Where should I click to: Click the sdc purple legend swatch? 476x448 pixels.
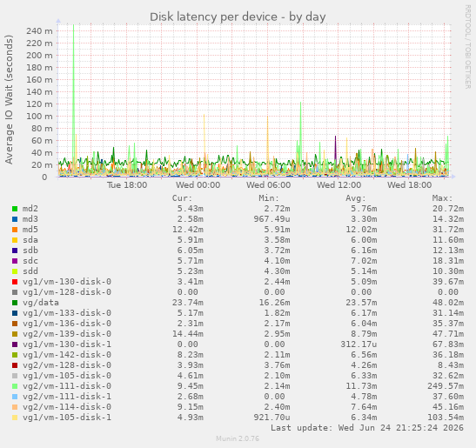[x=15, y=261]
